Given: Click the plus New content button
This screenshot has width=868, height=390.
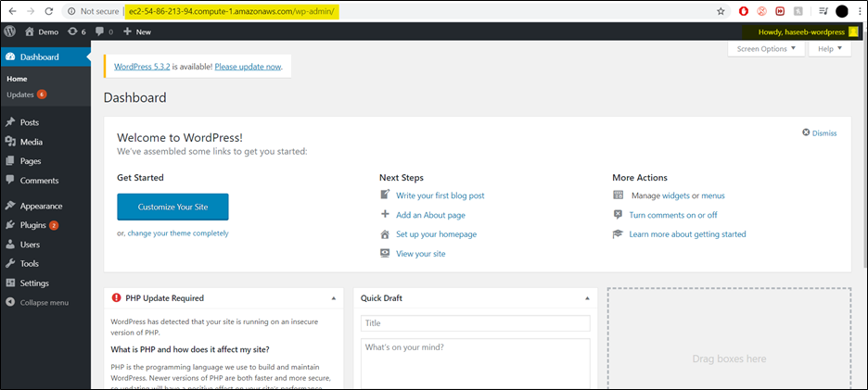Looking at the screenshot, I should (x=137, y=32).
